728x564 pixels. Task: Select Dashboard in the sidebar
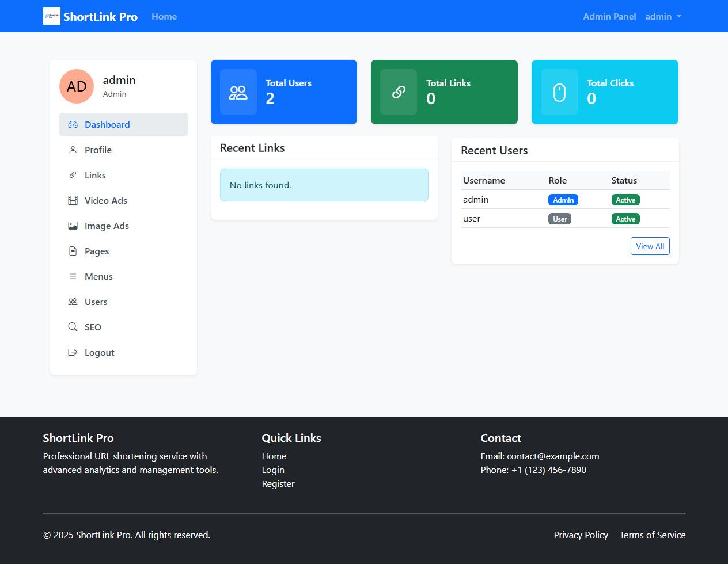pyautogui.click(x=123, y=124)
